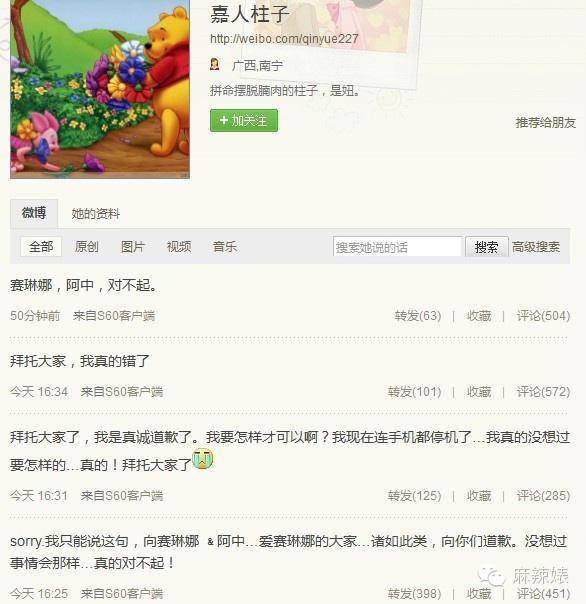Select the 全部 filter
This screenshot has height=604, width=586.
click(x=41, y=247)
